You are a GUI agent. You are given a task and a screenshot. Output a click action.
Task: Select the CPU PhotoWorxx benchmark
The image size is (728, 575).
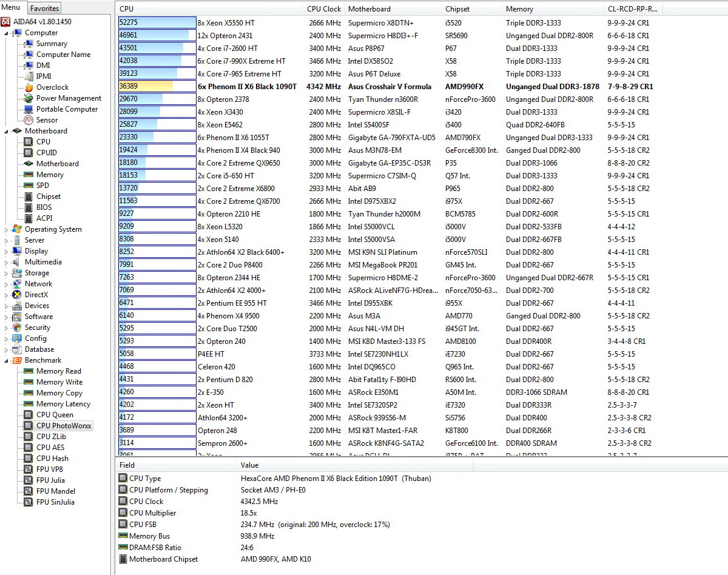(x=64, y=426)
